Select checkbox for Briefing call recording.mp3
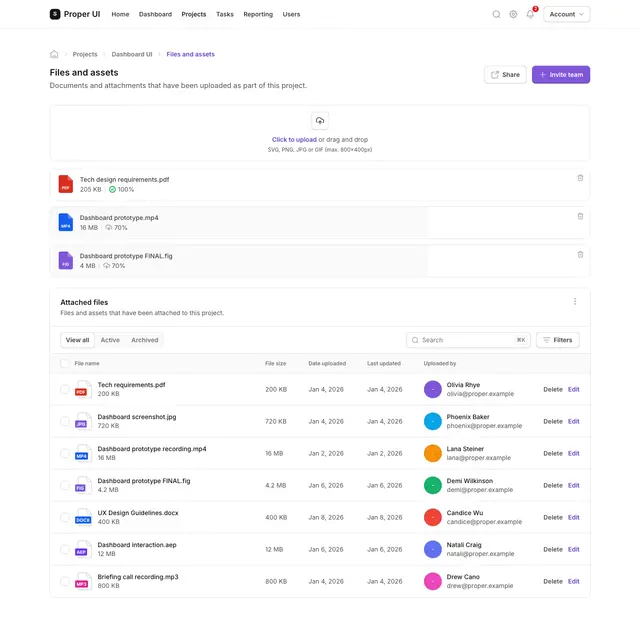Screen dimensions: 640x640 coord(64,581)
